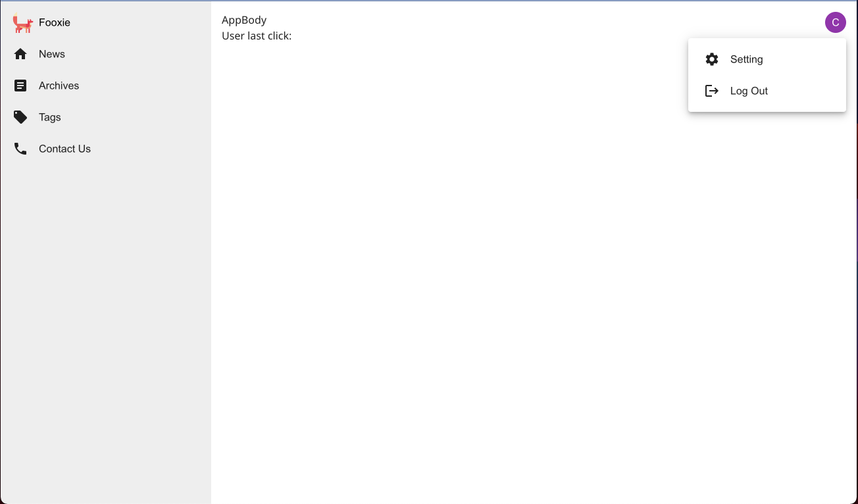Open the purple C user avatar
This screenshot has height=504, width=858.
tap(836, 22)
